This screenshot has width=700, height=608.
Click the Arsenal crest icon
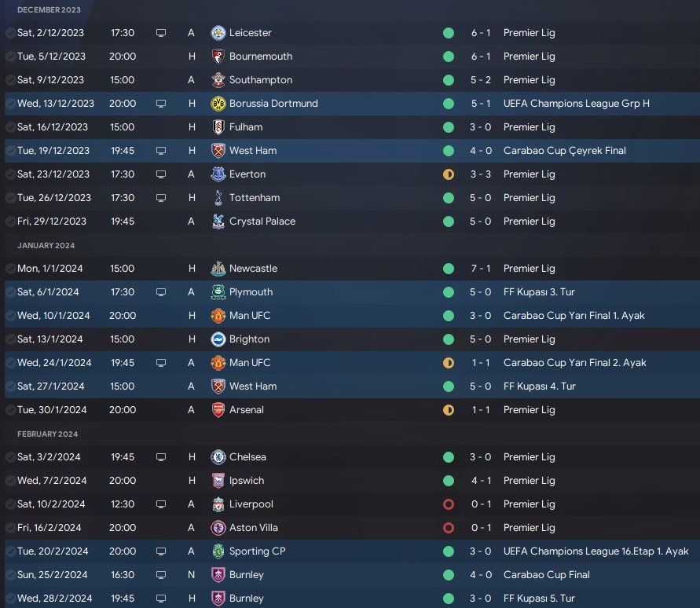pyautogui.click(x=218, y=410)
